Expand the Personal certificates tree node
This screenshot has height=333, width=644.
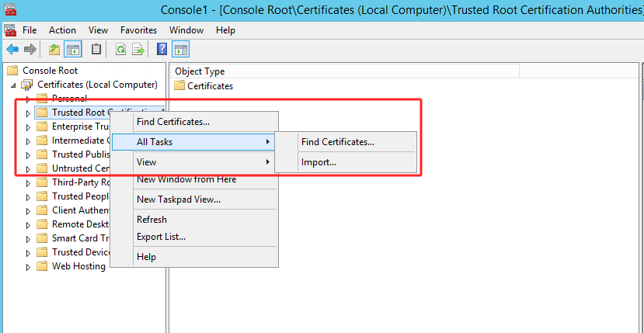pos(28,99)
